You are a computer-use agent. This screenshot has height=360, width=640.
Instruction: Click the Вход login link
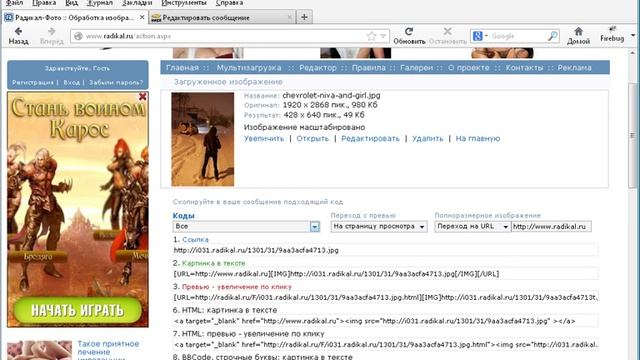[x=71, y=82]
